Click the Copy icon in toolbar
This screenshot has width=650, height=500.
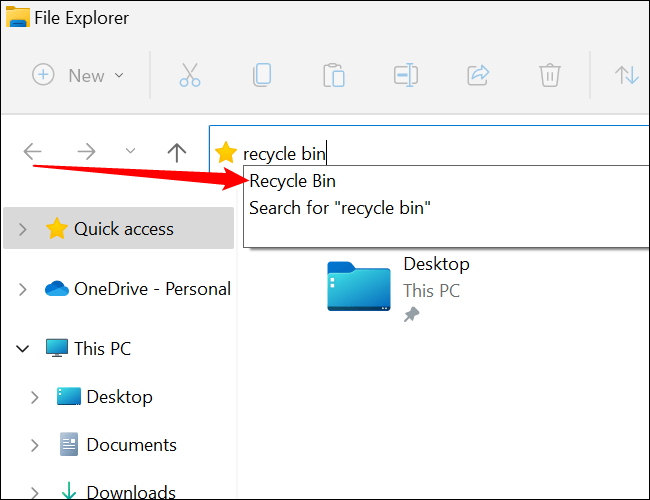[262, 75]
